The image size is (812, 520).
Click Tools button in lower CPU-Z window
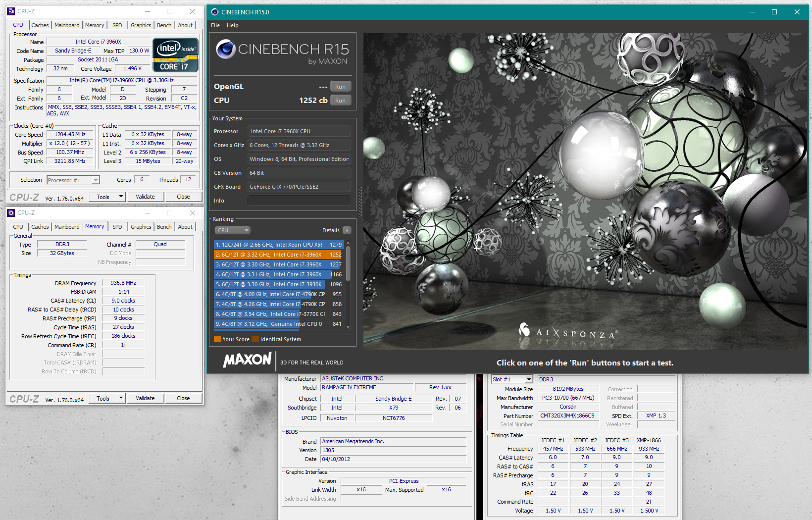pos(103,398)
